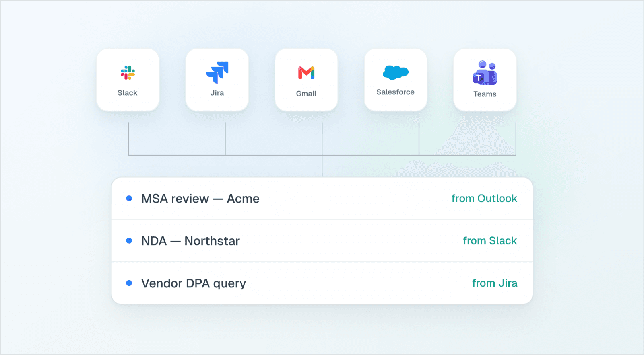Open the NDA — Northstar item
The width and height of the screenshot is (644, 355).
click(x=322, y=241)
